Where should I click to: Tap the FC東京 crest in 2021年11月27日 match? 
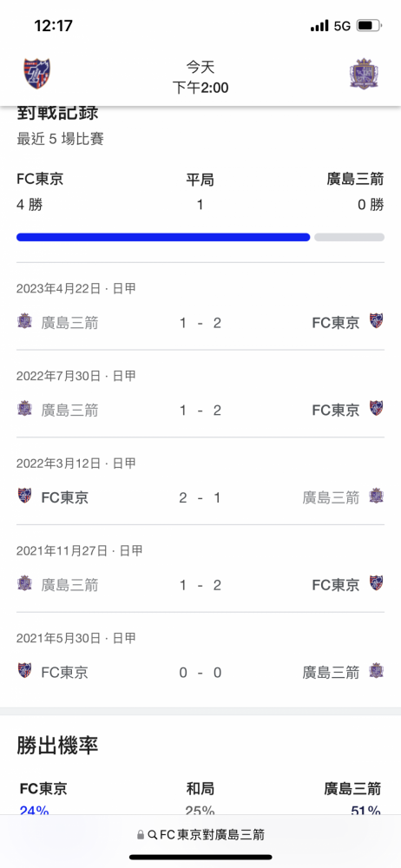click(x=377, y=584)
